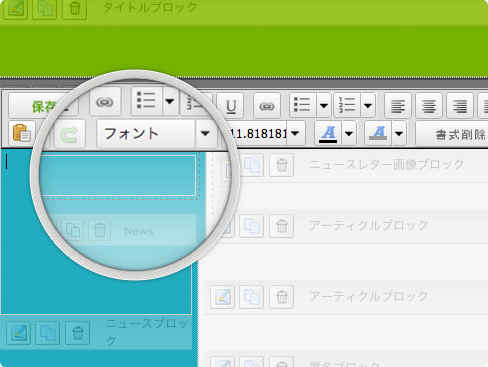Image resolution: width=488 pixels, height=367 pixels.
Task: Duplicate the second アーティクルブロック
Action: click(x=251, y=297)
